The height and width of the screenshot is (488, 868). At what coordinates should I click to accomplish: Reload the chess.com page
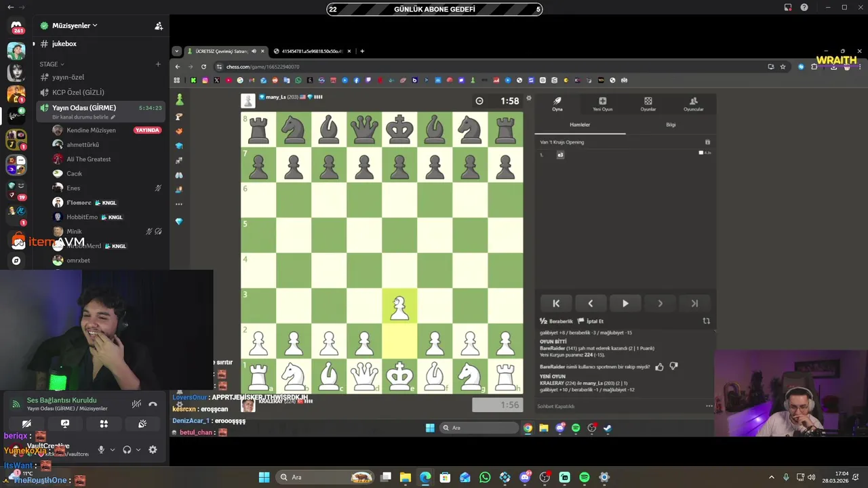[203, 66]
